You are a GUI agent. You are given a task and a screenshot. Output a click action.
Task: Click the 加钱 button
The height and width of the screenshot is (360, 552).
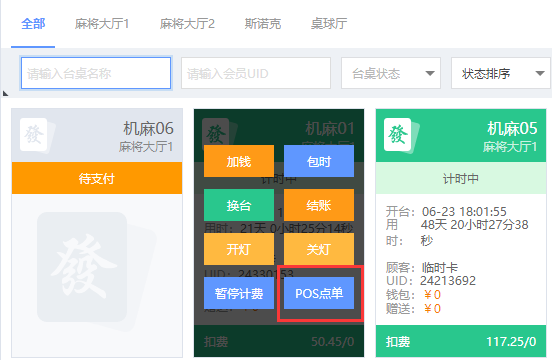pyautogui.click(x=239, y=161)
